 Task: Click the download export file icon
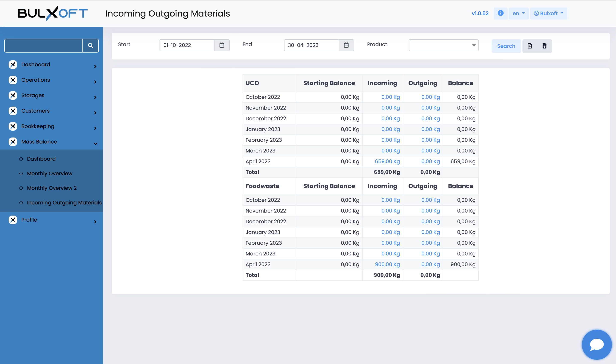[544, 46]
